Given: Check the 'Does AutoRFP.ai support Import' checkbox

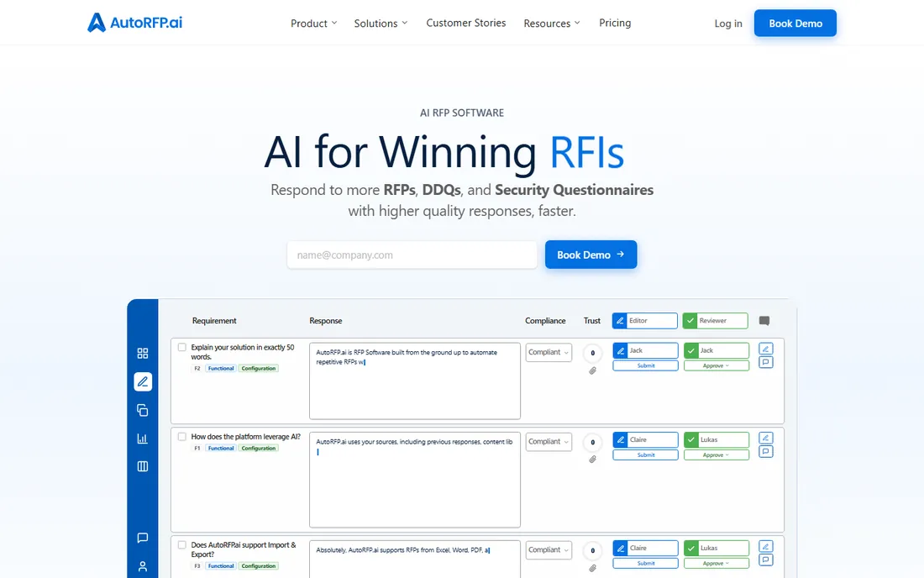Looking at the screenshot, I should coord(182,545).
